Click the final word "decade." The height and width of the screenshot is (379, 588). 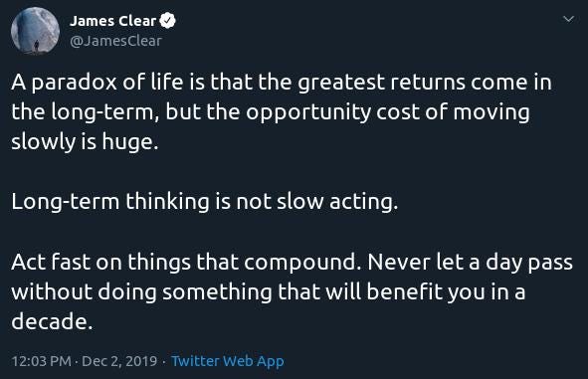coord(52,322)
